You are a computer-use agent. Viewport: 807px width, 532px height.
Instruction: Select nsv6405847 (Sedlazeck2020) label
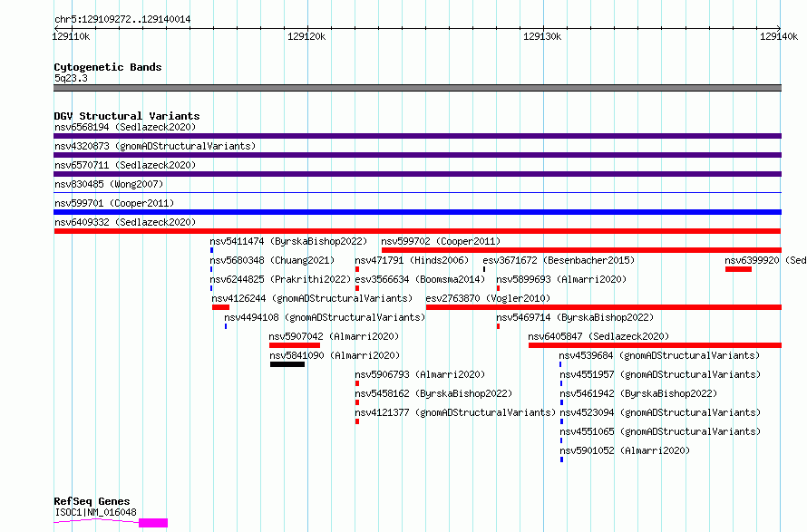(x=598, y=336)
